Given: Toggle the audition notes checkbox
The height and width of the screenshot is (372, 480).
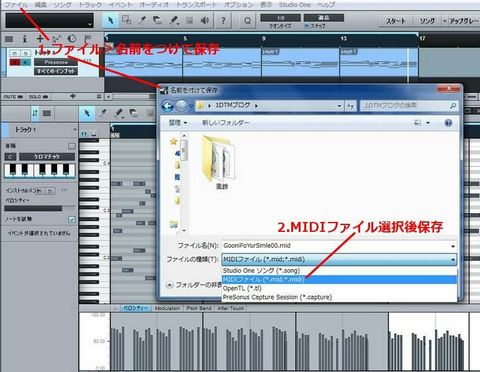Looking at the screenshot, I should [x=72, y=219].
